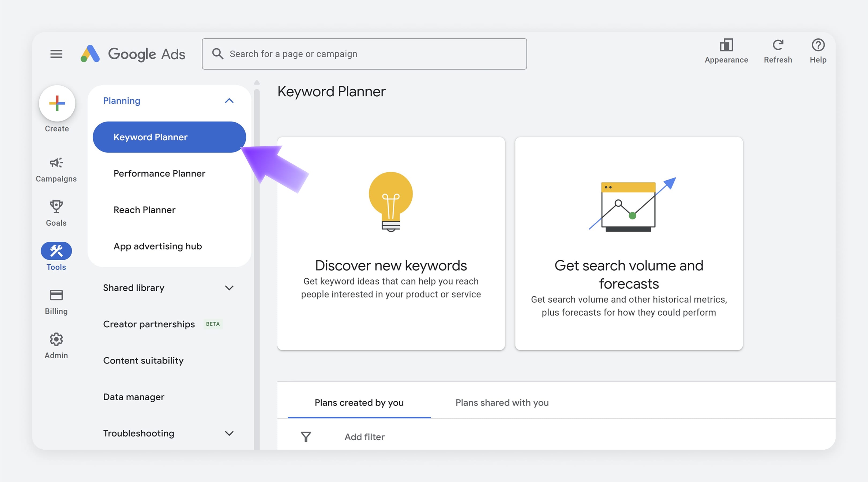
Task: Open the Discover new keywords card
Action: pyautogui.click(x=391, y=244)
